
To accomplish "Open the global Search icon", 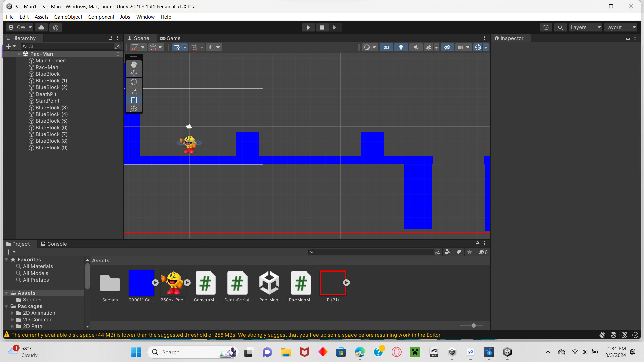I will 560,27.
